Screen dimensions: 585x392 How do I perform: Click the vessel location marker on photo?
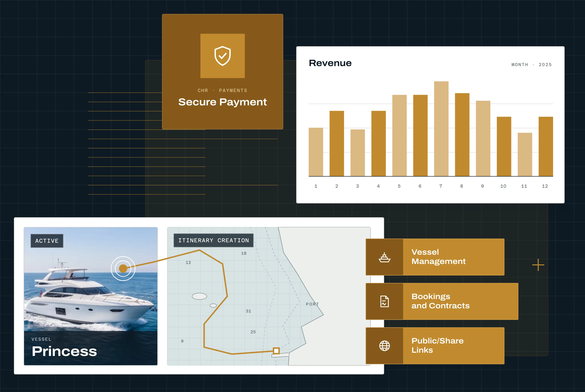(x=123, y=269)
